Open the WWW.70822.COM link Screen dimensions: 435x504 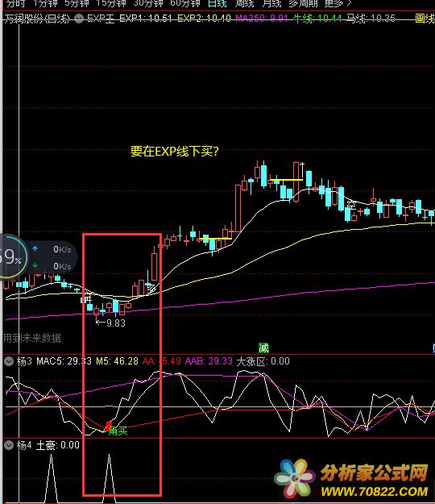point(375,492)
